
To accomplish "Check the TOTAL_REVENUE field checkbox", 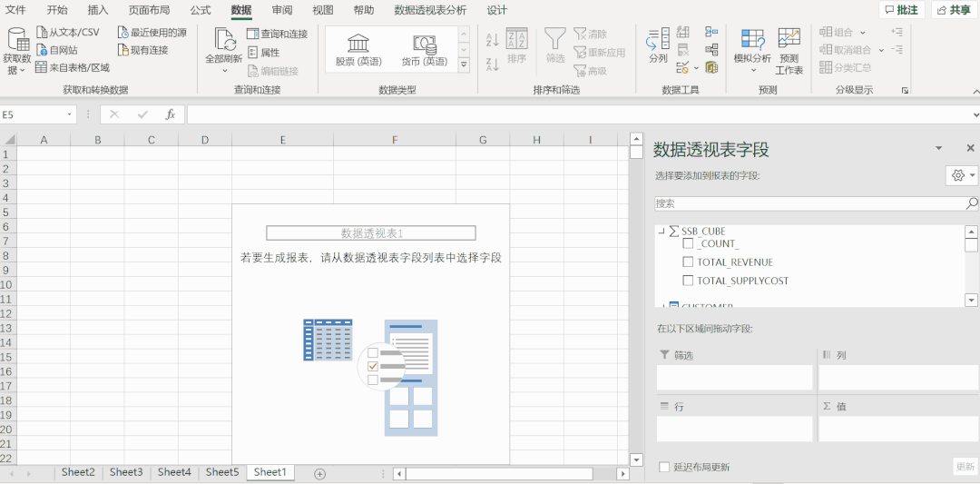I will point(688,262).
